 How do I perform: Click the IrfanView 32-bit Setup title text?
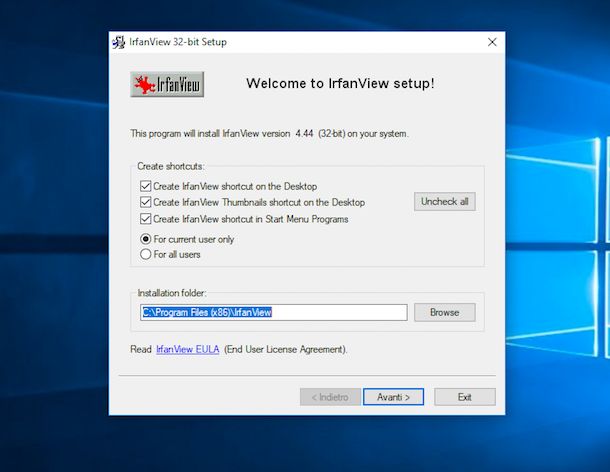click(178, 42)
